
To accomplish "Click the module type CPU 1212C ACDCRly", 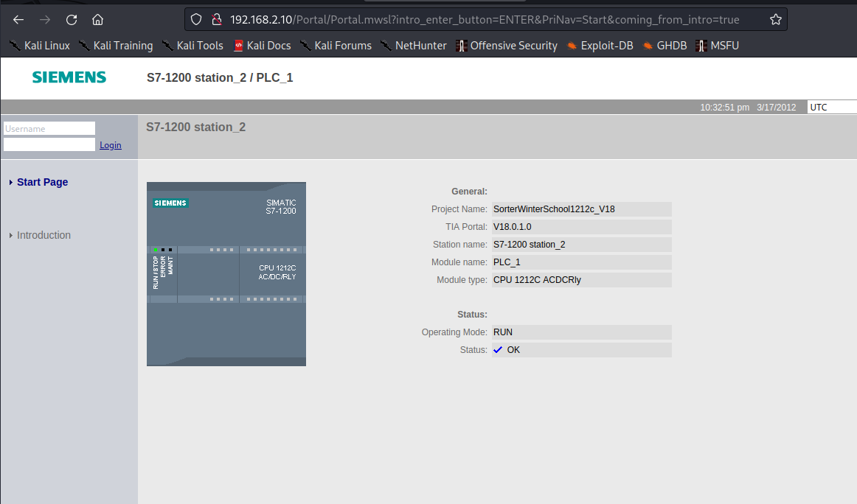I will coord(537,280).
